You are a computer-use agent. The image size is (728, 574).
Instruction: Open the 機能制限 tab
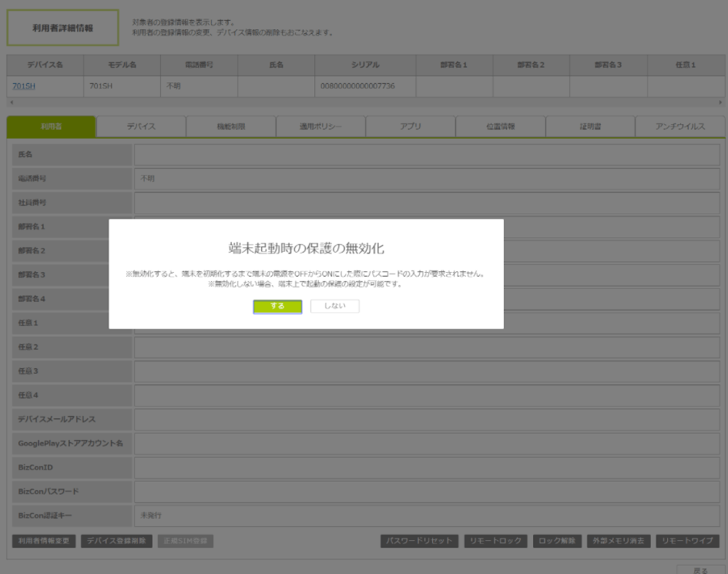point(231,126)
